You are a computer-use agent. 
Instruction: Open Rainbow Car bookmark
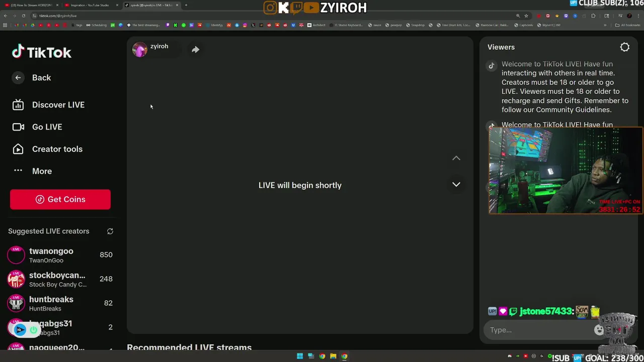[491, 25]
